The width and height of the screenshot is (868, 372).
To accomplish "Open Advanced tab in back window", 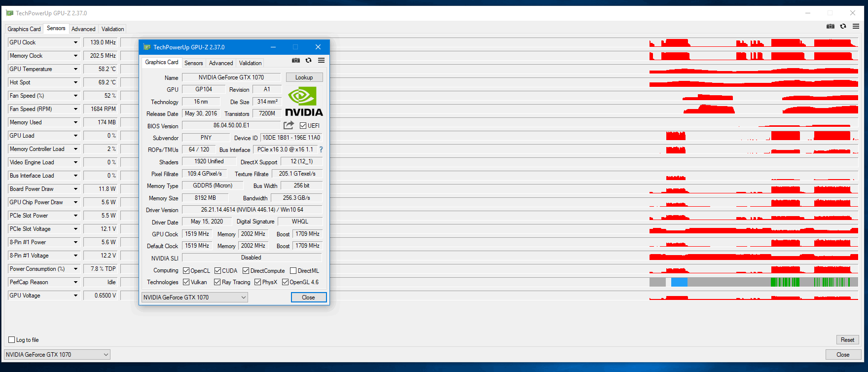I will pos(83,29).
